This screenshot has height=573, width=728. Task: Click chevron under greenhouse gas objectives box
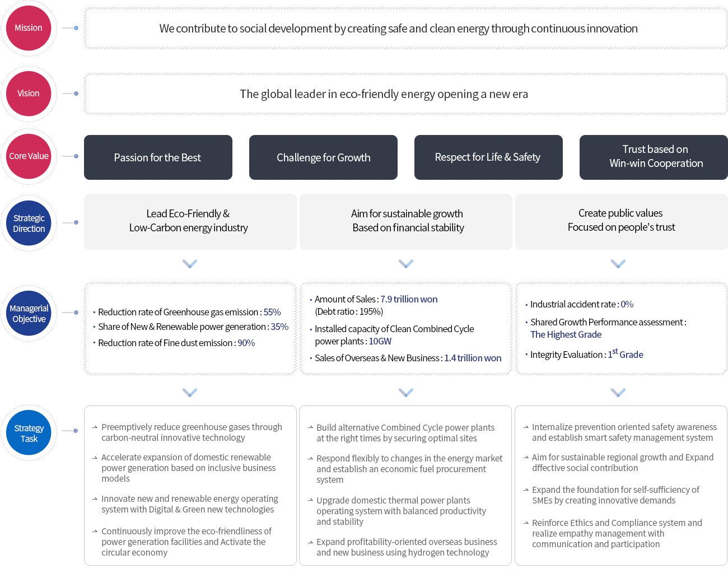point(190,392)
